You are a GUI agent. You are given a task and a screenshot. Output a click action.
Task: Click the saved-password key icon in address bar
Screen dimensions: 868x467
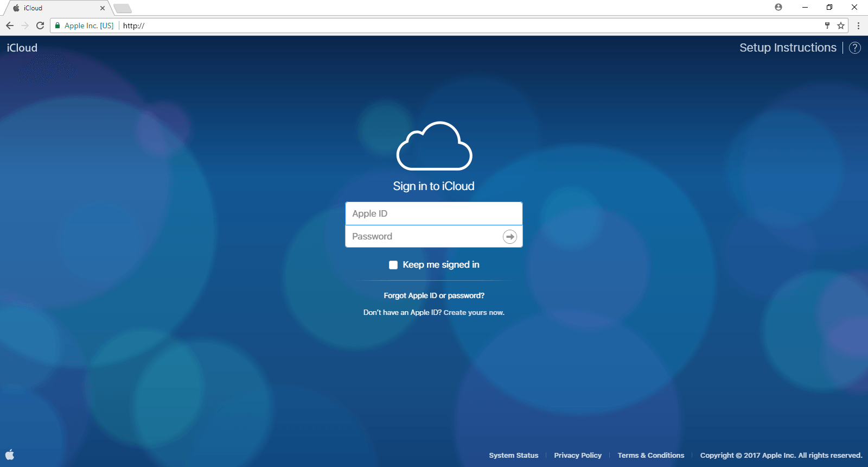pos(827,26)
